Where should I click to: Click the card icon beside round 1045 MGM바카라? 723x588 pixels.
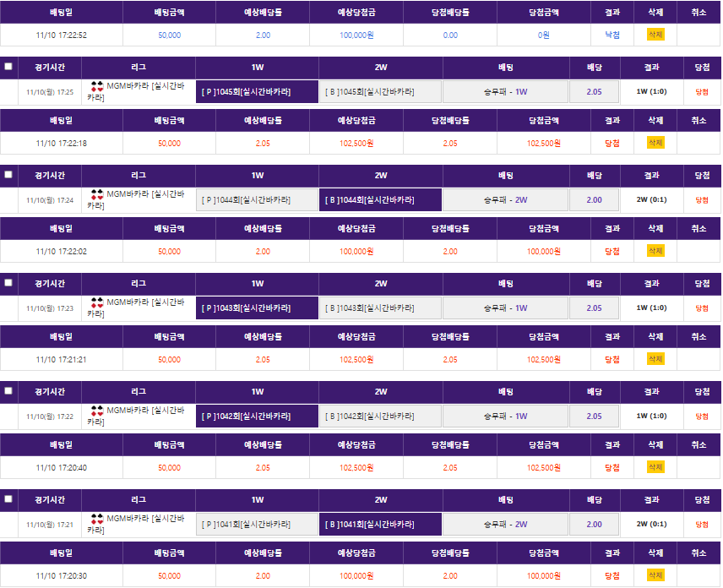96,86
